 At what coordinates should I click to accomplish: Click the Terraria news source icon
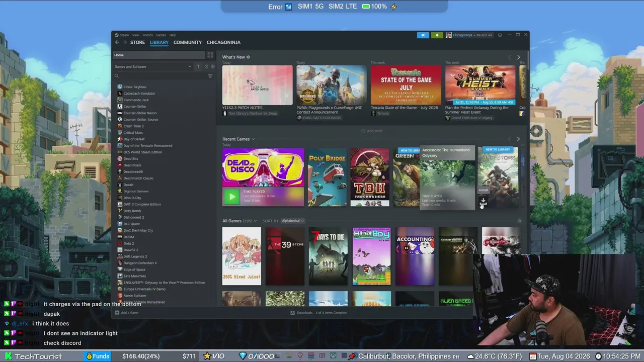tap(373, 114)
